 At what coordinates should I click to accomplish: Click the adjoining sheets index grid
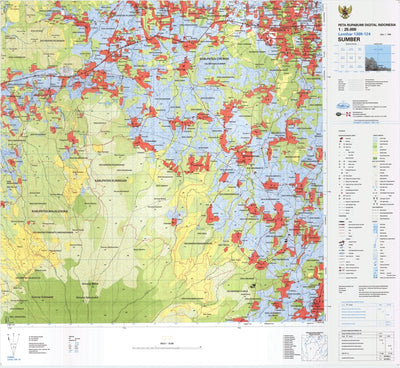click(350, 59)
